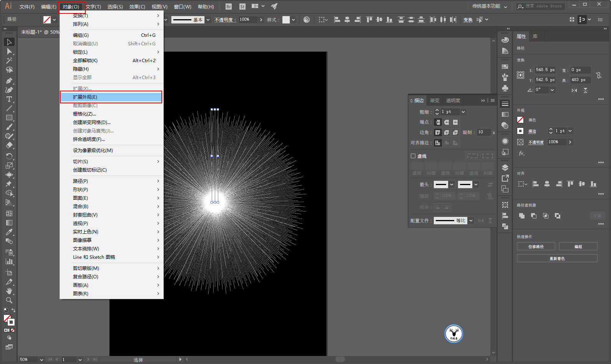Click the Eraser tool
611x364 pixels.
[x=9, y=146]
